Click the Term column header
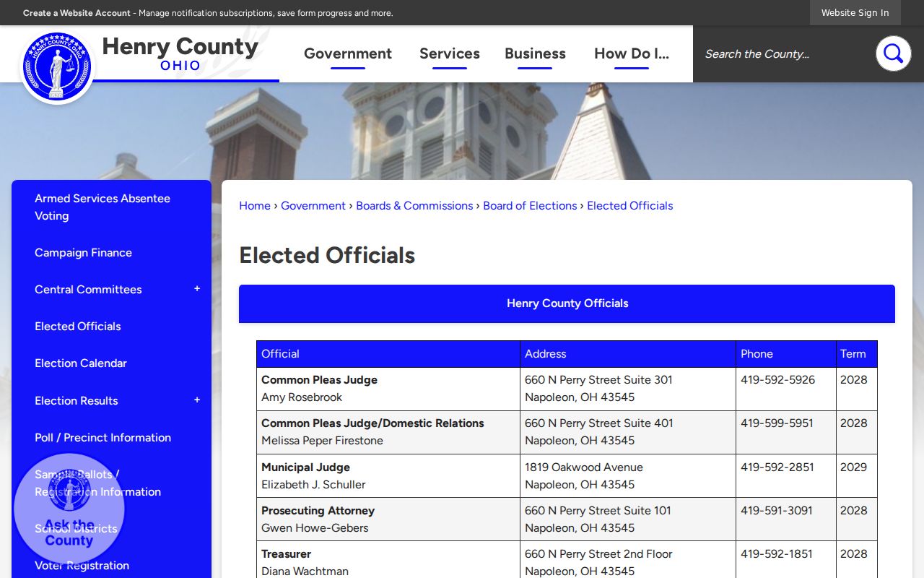 856,354
